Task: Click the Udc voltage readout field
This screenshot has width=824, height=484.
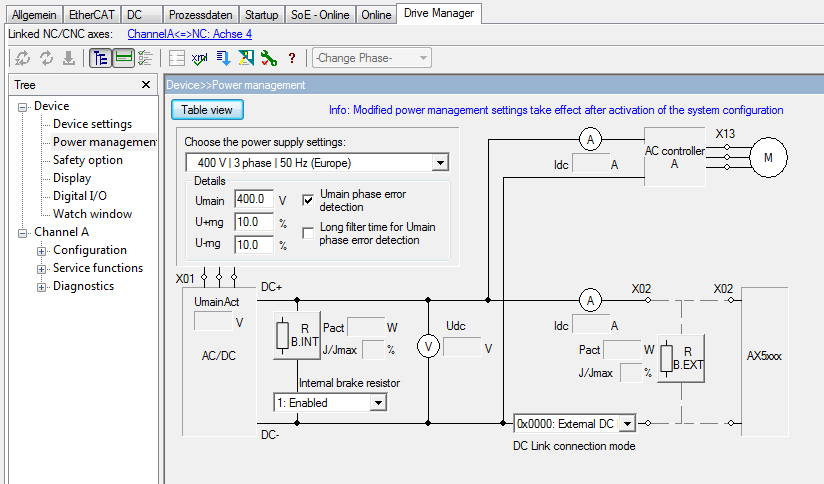Action: [462, 347]
